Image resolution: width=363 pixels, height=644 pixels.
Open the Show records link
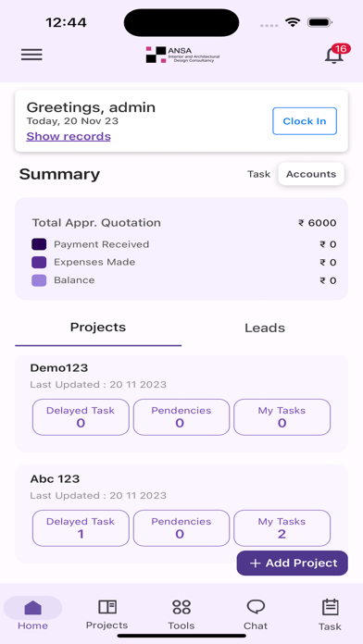69,136
